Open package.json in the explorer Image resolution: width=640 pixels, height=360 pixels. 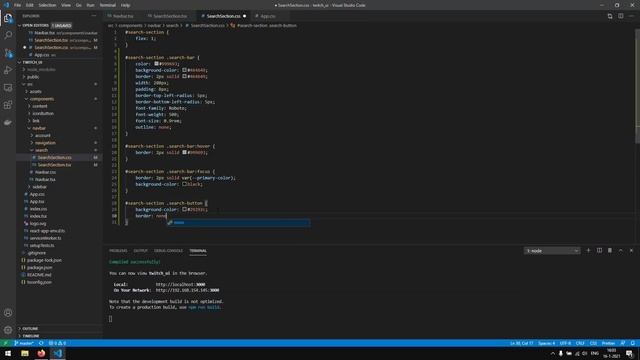[40, 267]
